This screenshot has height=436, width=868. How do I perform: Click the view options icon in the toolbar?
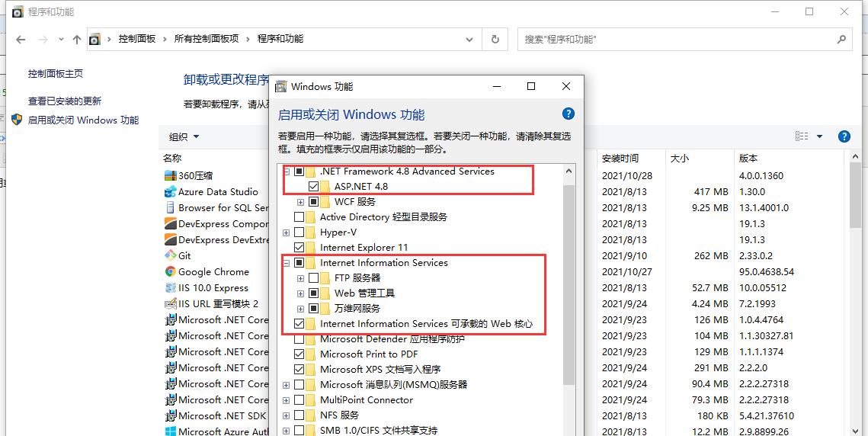pyautogui.click(x=802, y=136)
